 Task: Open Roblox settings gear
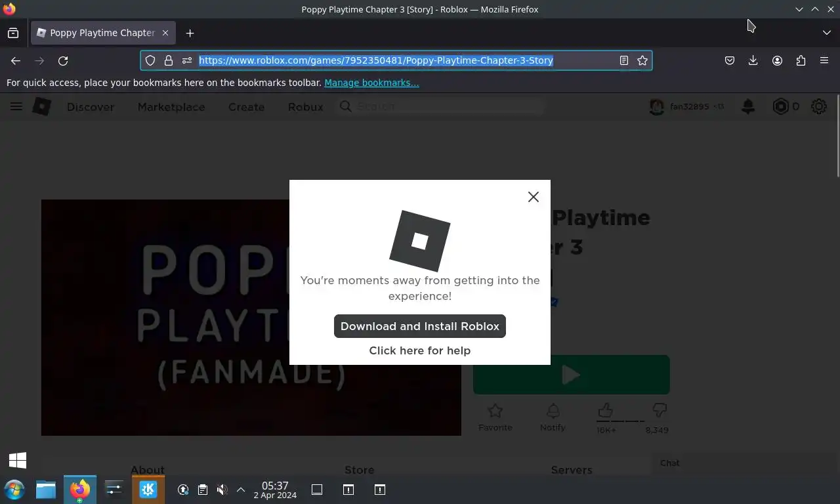[819, 106]
